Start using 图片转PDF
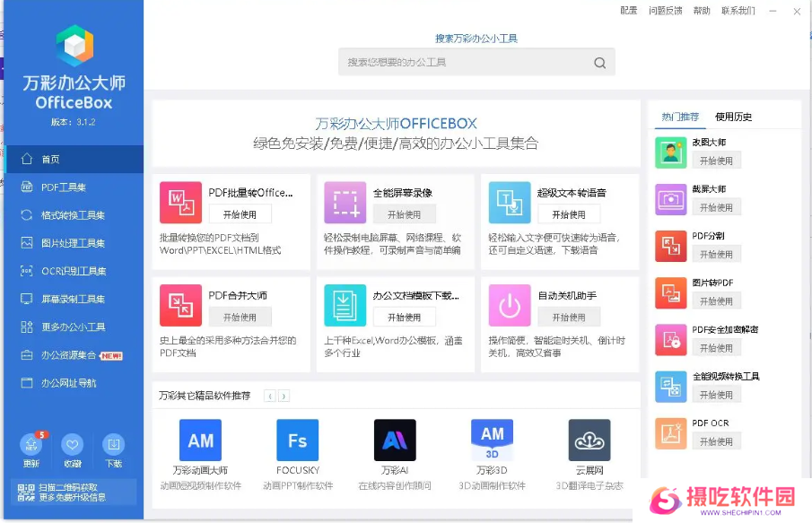Viewport: 812px width, 523px height. click(716, 301)
